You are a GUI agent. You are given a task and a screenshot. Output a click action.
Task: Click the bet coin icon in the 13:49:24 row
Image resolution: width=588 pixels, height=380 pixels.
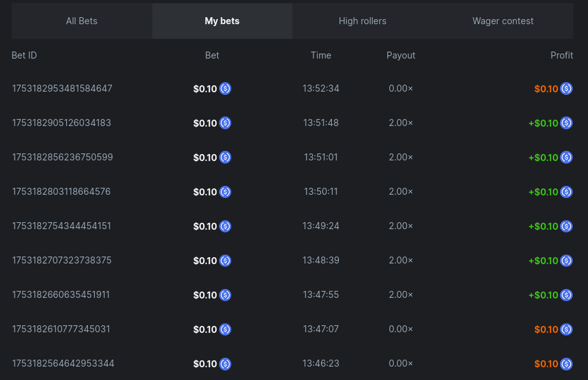pos(225,226)
